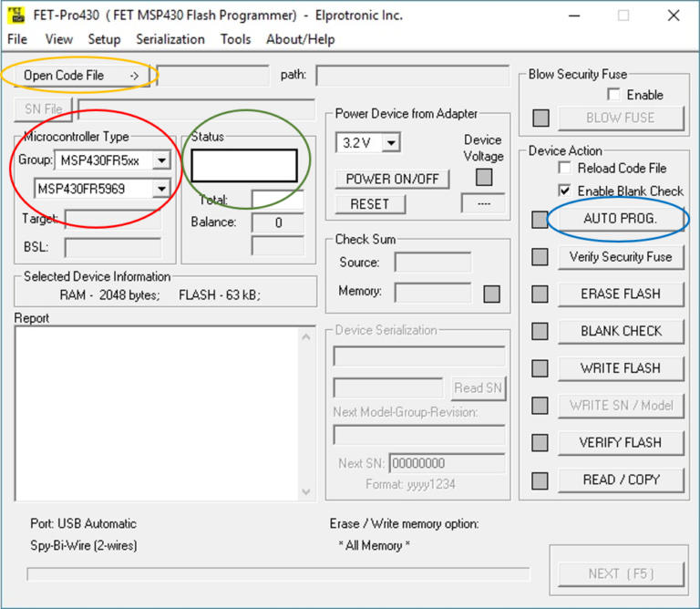This screenshot has width=700, height=609.
Task: Click indicator square beside BLOW FUSE
Action: pos(541,118)
